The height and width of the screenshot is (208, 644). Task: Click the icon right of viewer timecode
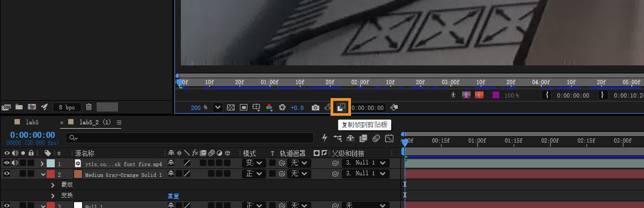(x=394, y=107)
